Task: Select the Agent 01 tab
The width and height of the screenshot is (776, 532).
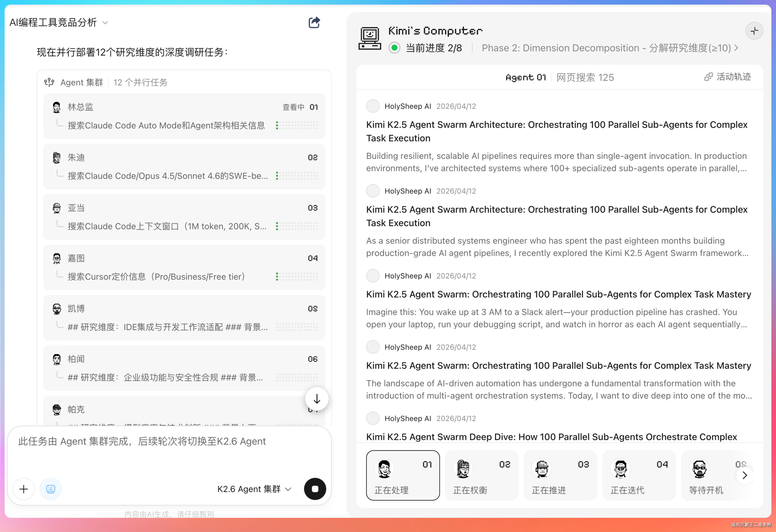Action: (526, 77)
